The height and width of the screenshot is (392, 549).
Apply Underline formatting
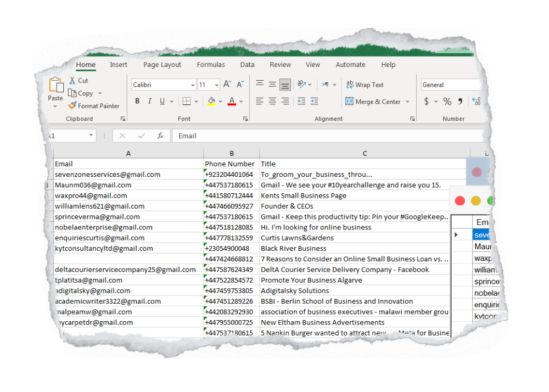162,101
